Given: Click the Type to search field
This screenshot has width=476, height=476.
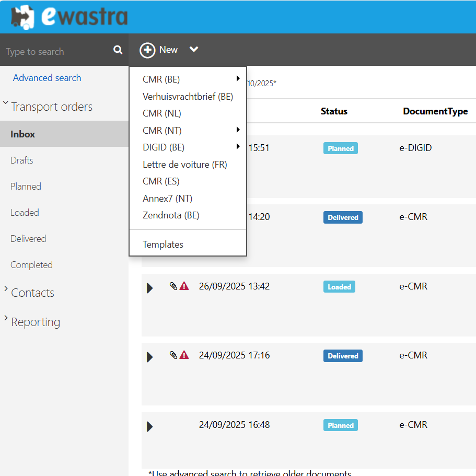Looking at the screenshot, I should tap(55, 52).
